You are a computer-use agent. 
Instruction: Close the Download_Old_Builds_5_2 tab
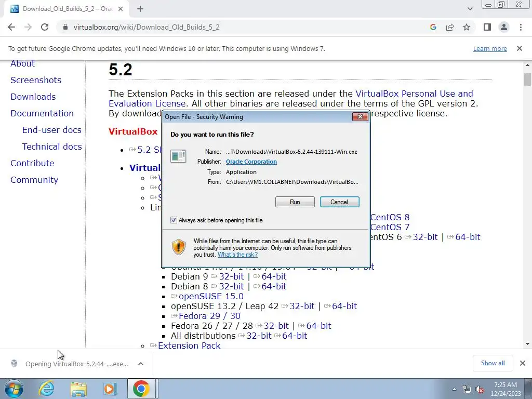coord(121,9)
